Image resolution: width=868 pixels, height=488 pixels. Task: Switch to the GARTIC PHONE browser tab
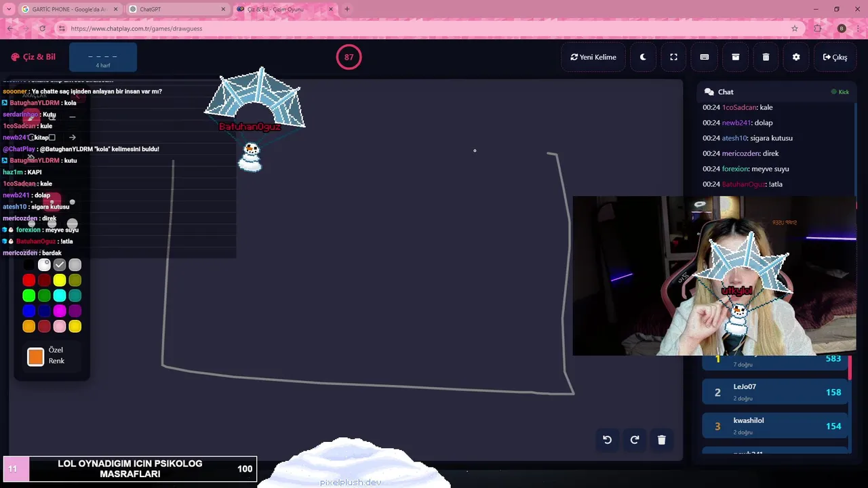(x=70, y=9)
